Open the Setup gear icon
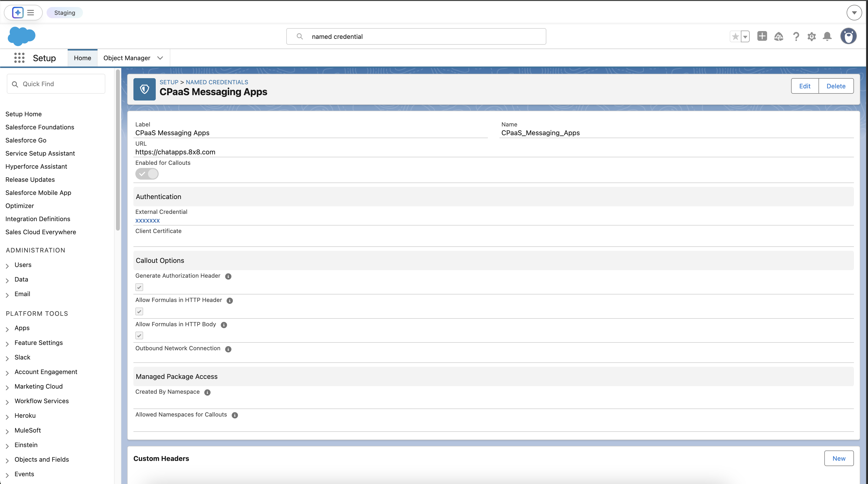The height and width of the screenshot is (484, 868). pos(812,36)
